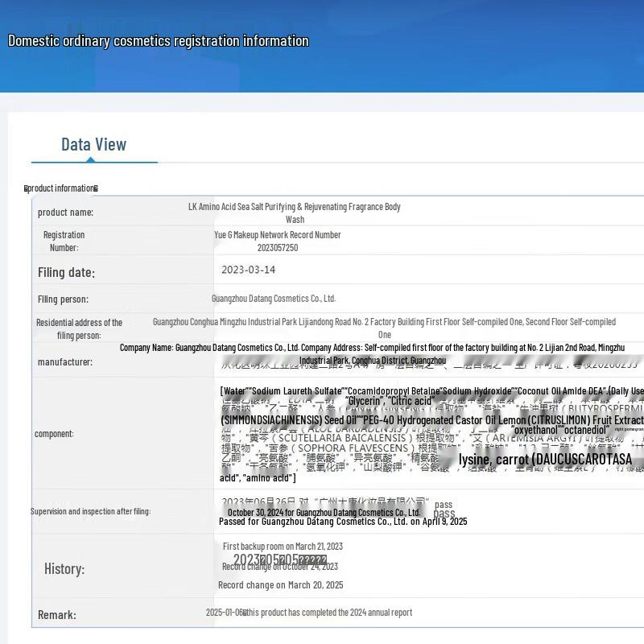This screenshot has width=644, height=644.
Task: Click the filing date 2023-03-14
Action: click(248, 270)
